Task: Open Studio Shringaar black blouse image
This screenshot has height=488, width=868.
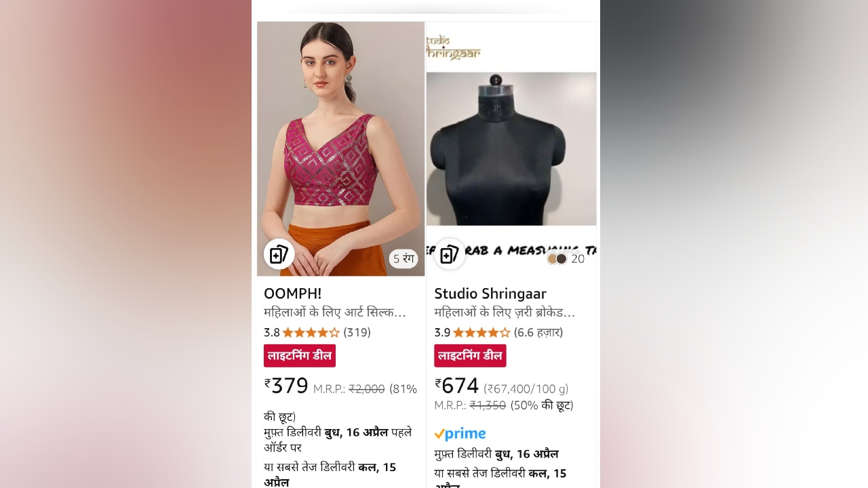Action: coord(511,148)
